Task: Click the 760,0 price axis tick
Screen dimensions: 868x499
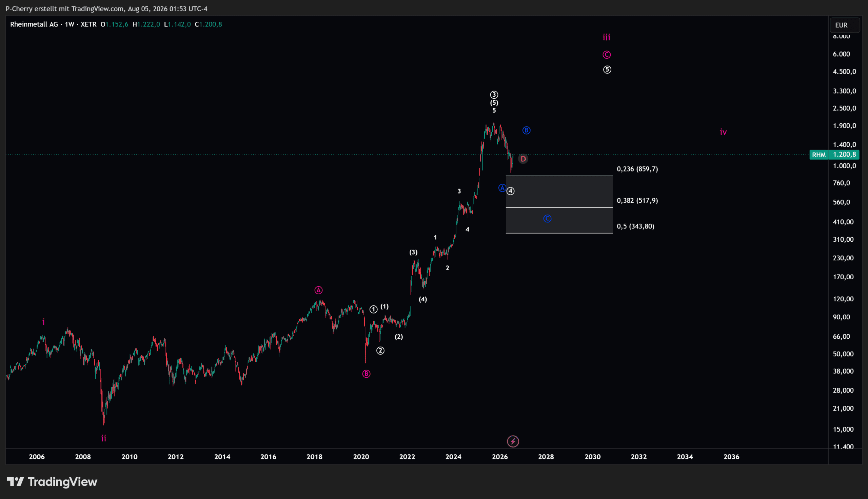Action: [x=841, y=183]
